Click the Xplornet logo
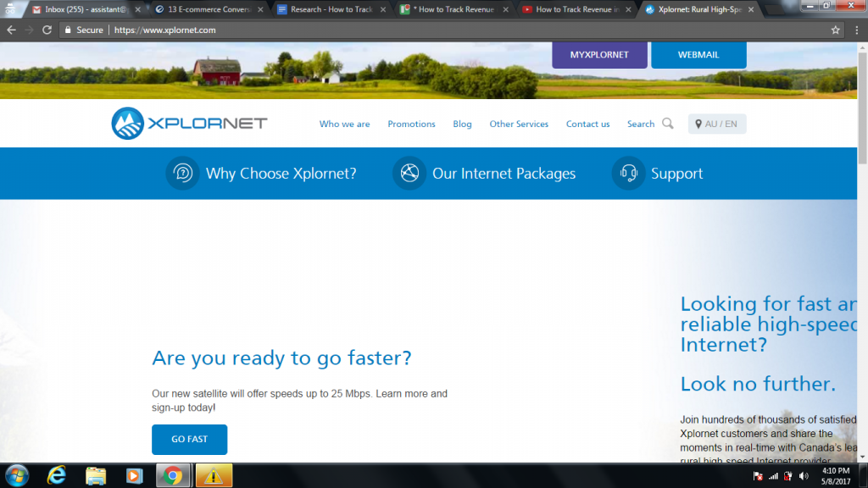Viewport: 868px width, 488px height. pos(189,123)
